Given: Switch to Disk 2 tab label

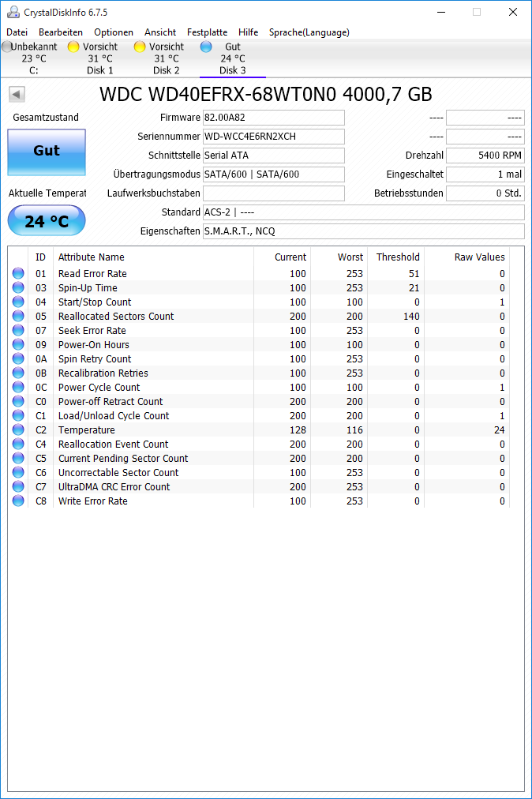Looking at the screenshot, I should (166, 70).
